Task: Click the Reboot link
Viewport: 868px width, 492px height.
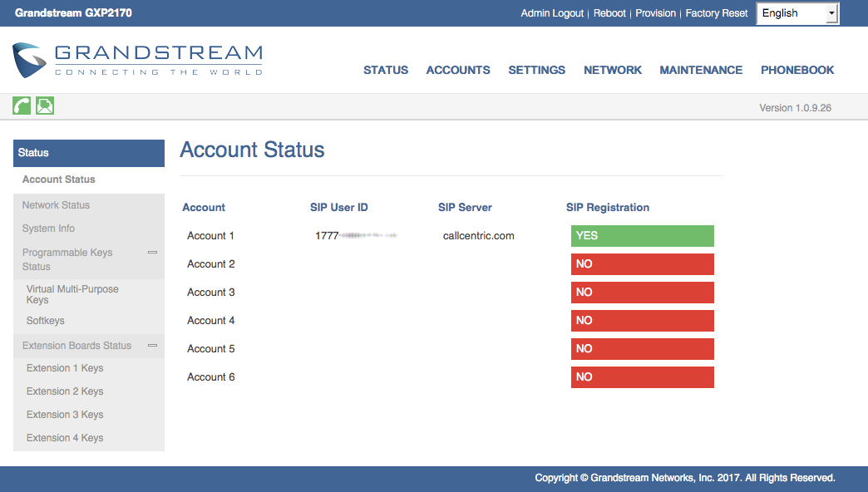Action: click(x=609, y=13)
